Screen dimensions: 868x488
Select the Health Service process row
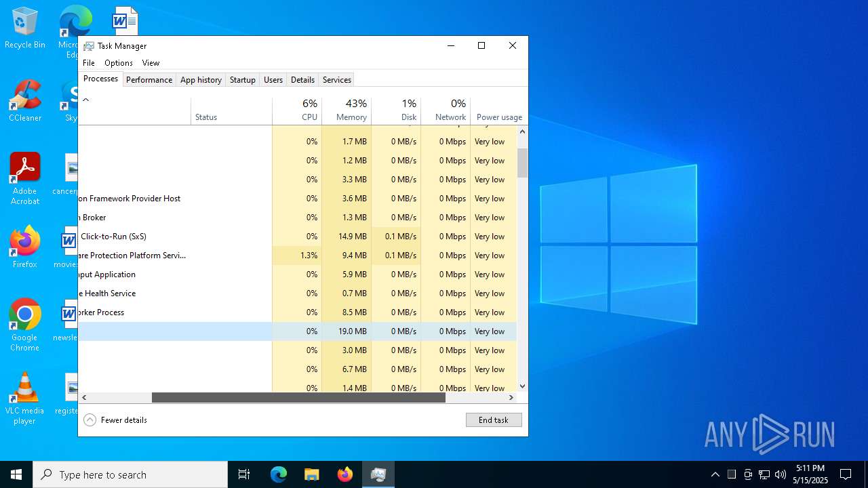(297, 293)
